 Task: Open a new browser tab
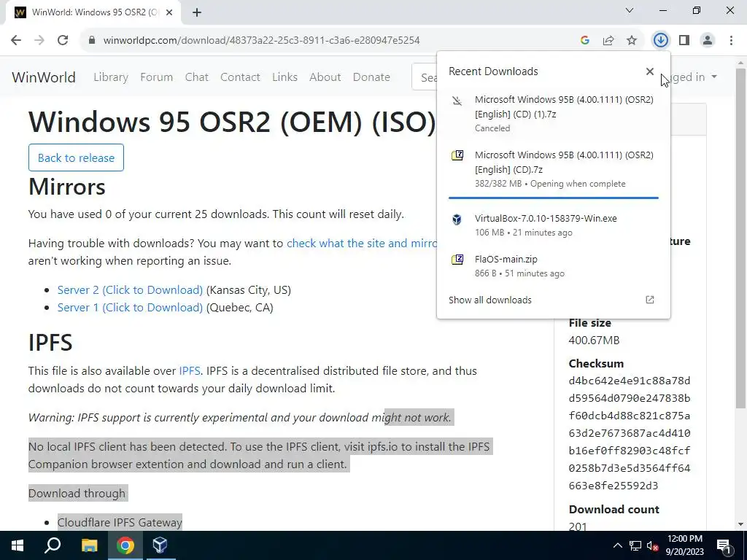click(x=197, y=12)
